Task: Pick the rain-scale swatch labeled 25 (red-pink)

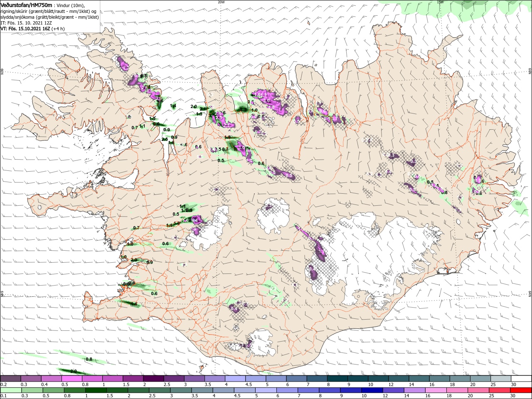Action: pyautogui.click(x=500, y=390)
